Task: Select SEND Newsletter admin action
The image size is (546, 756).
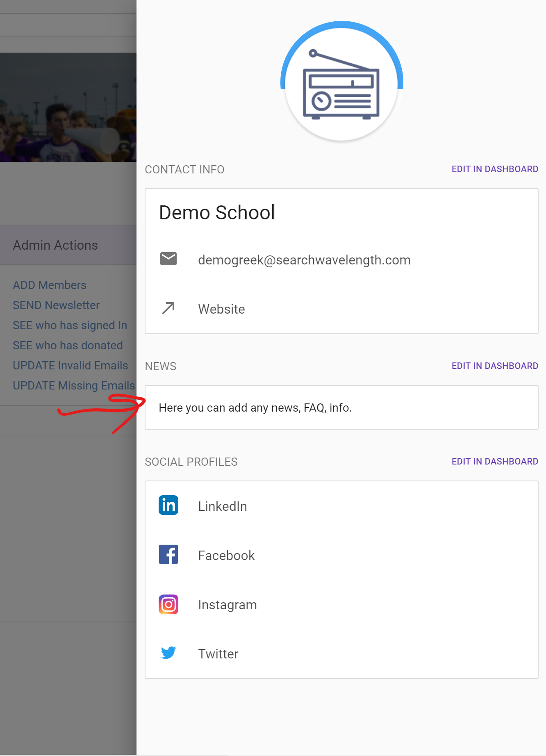Action: [56, 305]
